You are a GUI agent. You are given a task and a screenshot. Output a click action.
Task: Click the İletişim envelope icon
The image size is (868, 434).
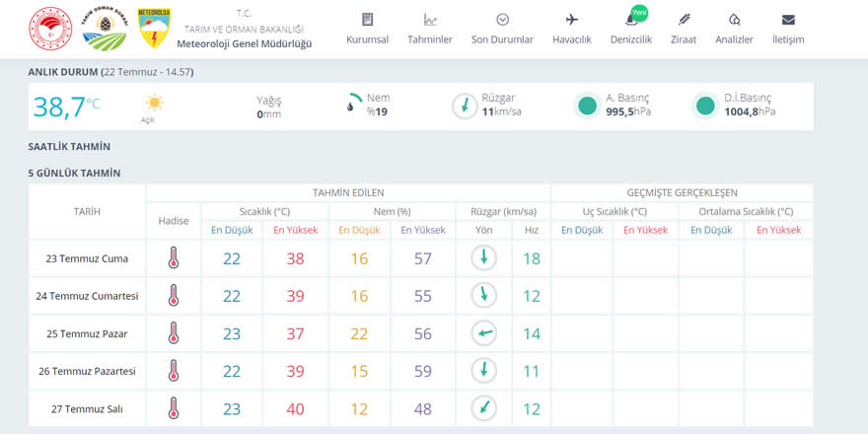tap(788, 20)
